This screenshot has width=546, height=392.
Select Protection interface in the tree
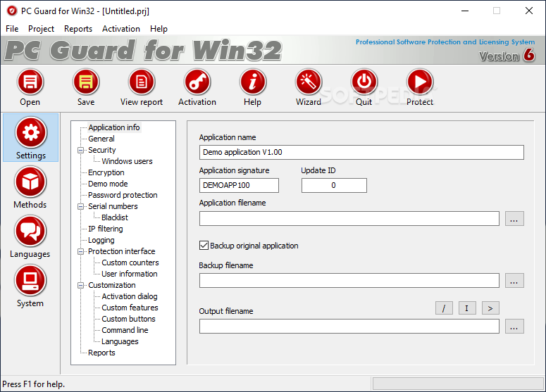click(121, 251)
